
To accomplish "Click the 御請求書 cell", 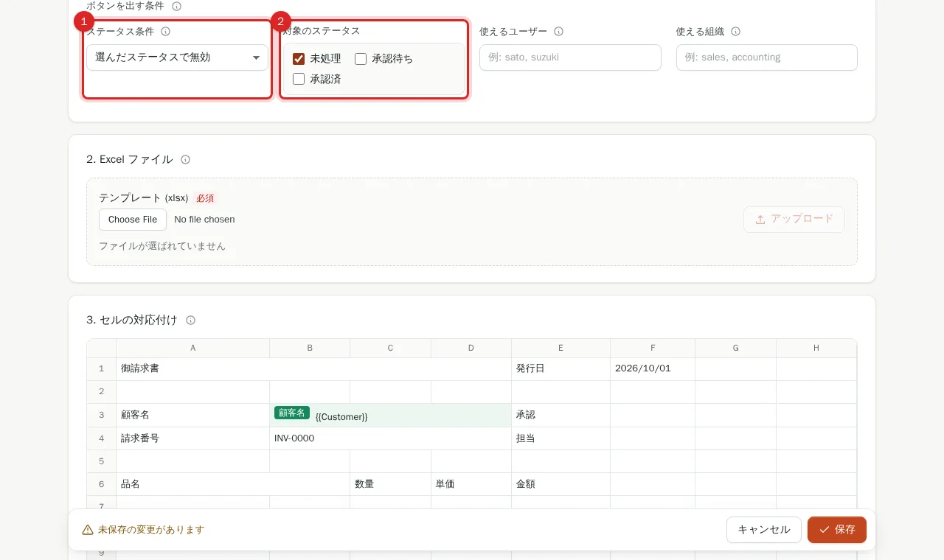I will point(314,369).
